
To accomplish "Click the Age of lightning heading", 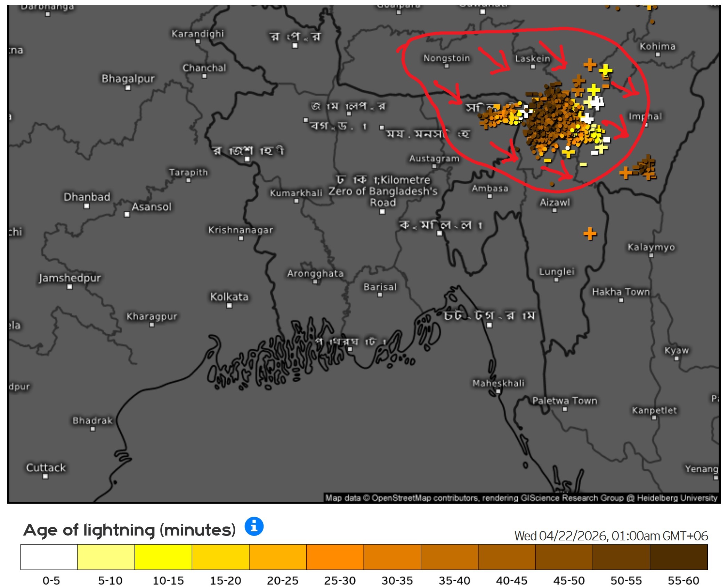I will [129, 530].
